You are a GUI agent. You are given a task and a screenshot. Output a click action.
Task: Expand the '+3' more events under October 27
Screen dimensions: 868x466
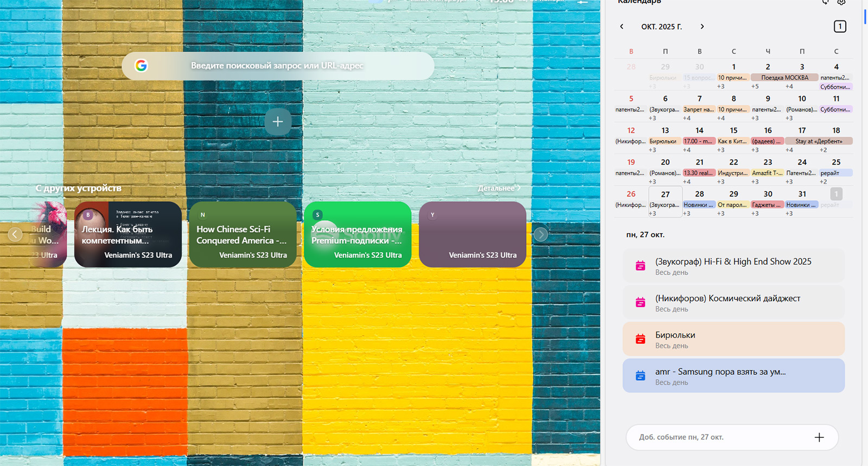(653, 214)
